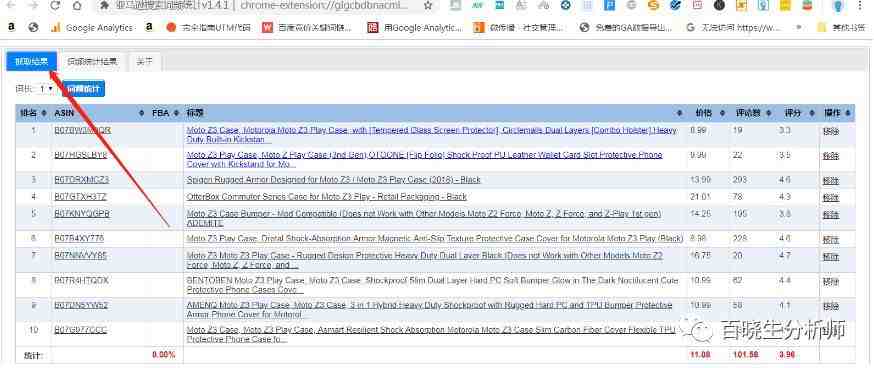Bookmark this page with the star icon
Viewport: 874px width, 368px height.
tap(428, 6)
